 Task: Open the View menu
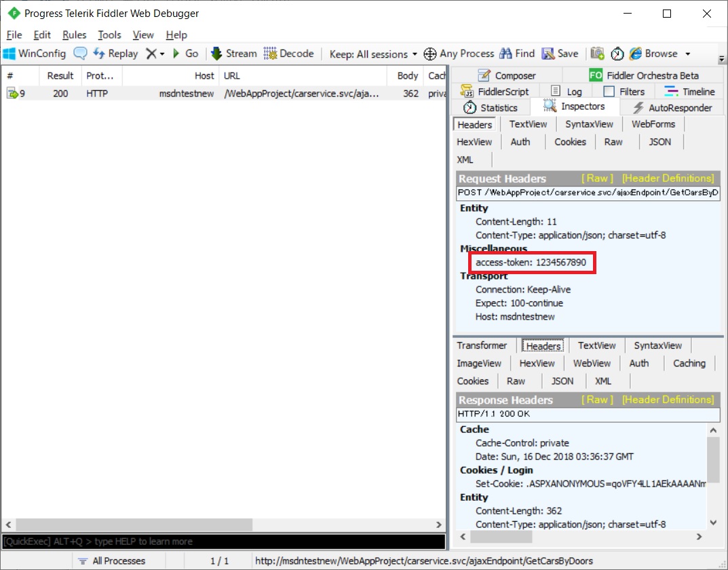click(x=143, y=35)
